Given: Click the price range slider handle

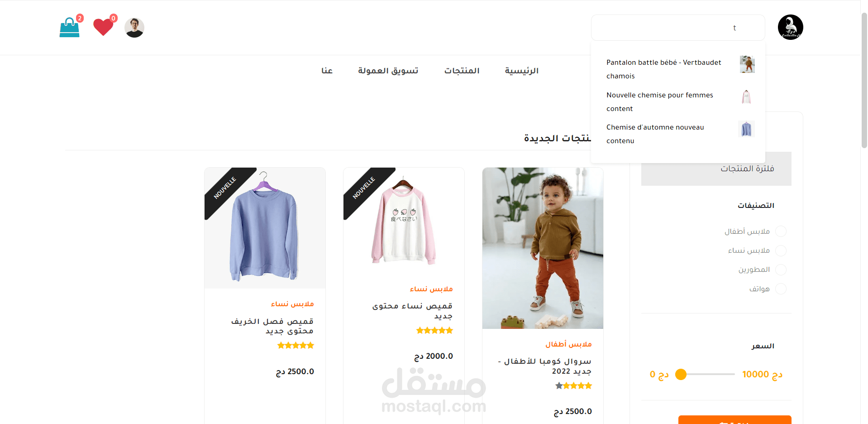Looking at the screenshot, I should [681, 374].
